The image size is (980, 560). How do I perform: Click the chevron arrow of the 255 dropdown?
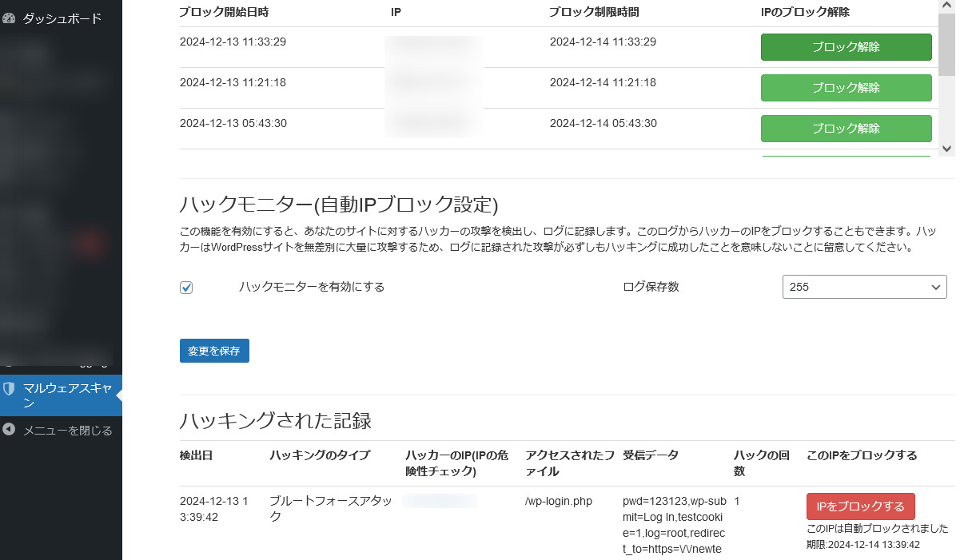(x=935, y=288)
